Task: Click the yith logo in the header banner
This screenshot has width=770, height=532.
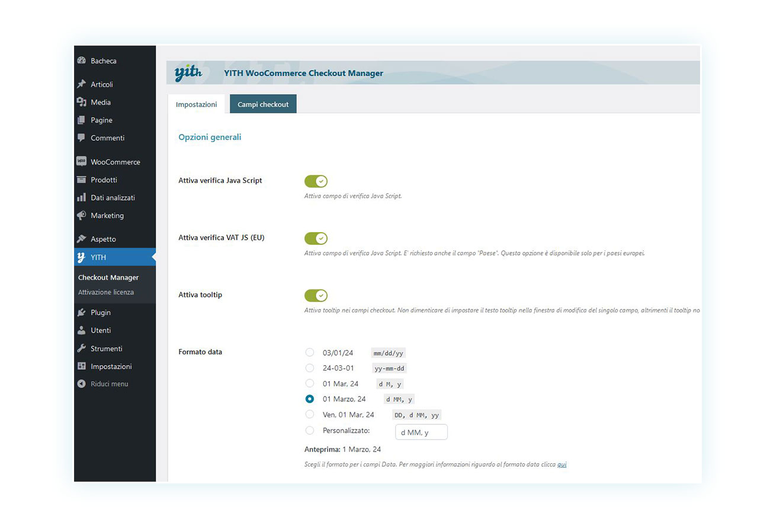Action: (x=188, y=73)
